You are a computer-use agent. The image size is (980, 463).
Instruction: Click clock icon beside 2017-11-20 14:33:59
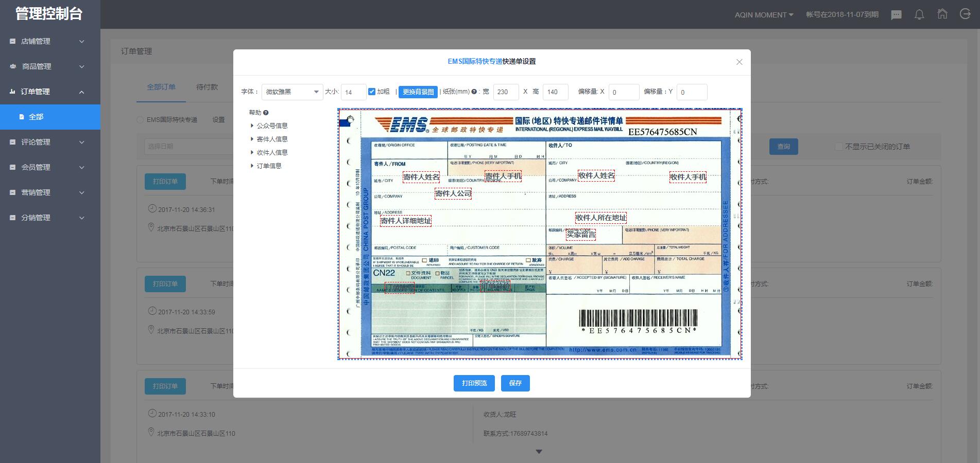(x=152, y=311)
